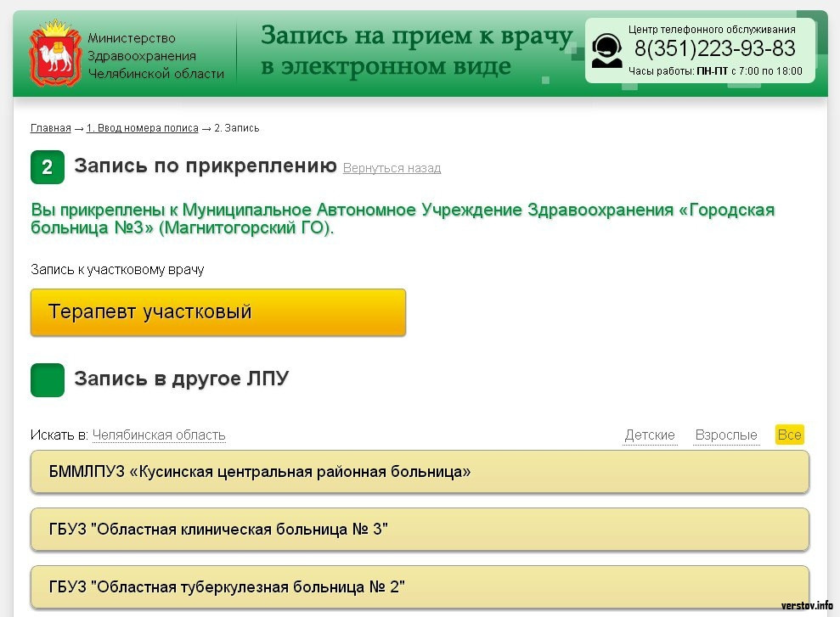The image size is (840, 617).
Task: Choose ГБУЗ "Областная клиническая больница № 3"
Action: (x=420, y=530)
